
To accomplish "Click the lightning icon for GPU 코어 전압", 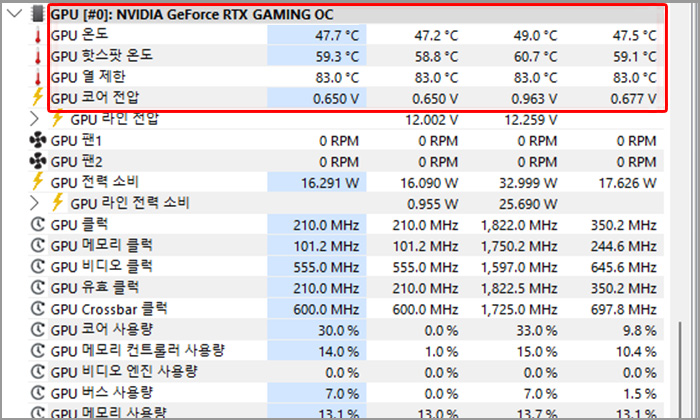I will 38,97.
